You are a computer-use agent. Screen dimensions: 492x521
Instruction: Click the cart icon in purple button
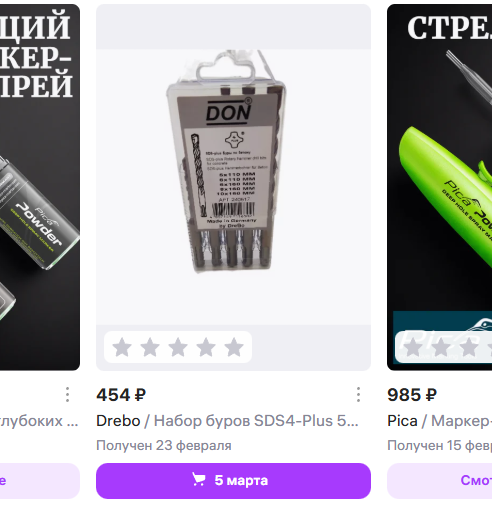199,480
